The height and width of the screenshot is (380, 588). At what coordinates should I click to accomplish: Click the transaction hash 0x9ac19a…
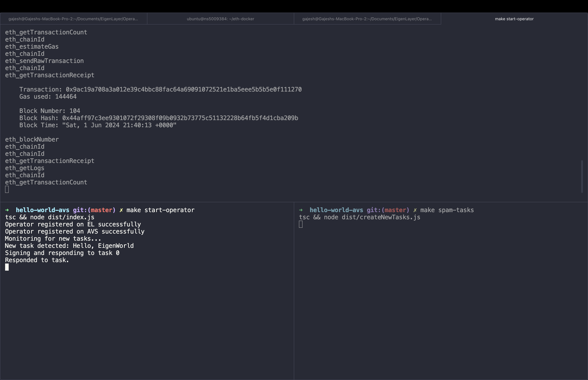coord(184,89)
